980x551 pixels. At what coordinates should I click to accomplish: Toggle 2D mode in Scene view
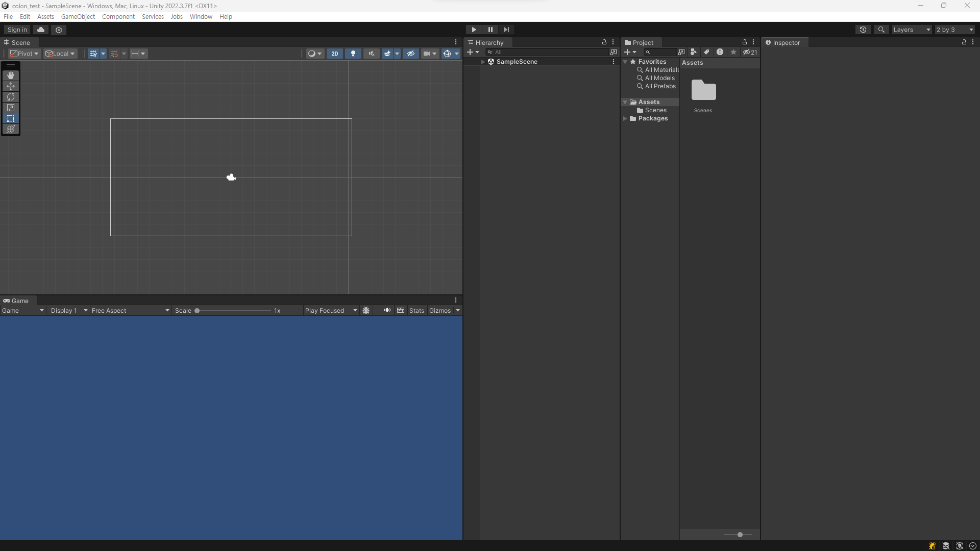[335, 54]
